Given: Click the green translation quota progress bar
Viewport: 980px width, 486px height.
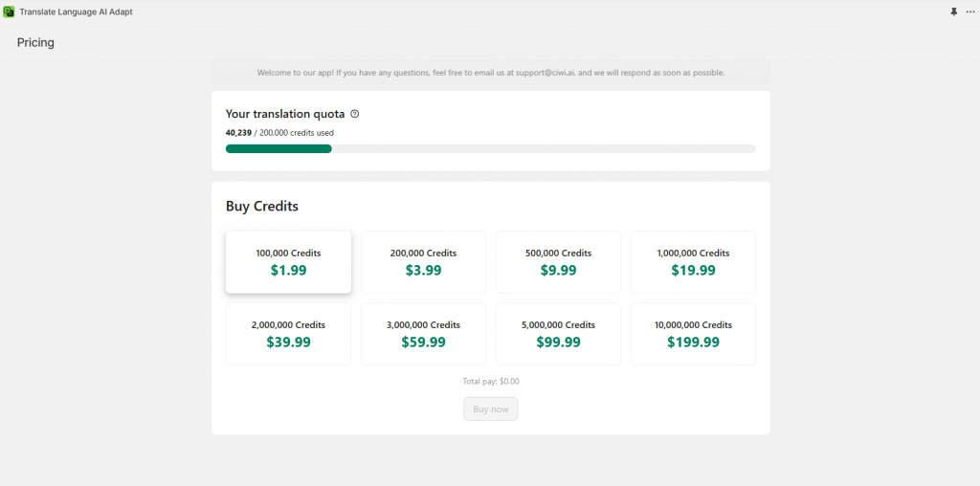Looking at the screenshot, I should (278, 148).
